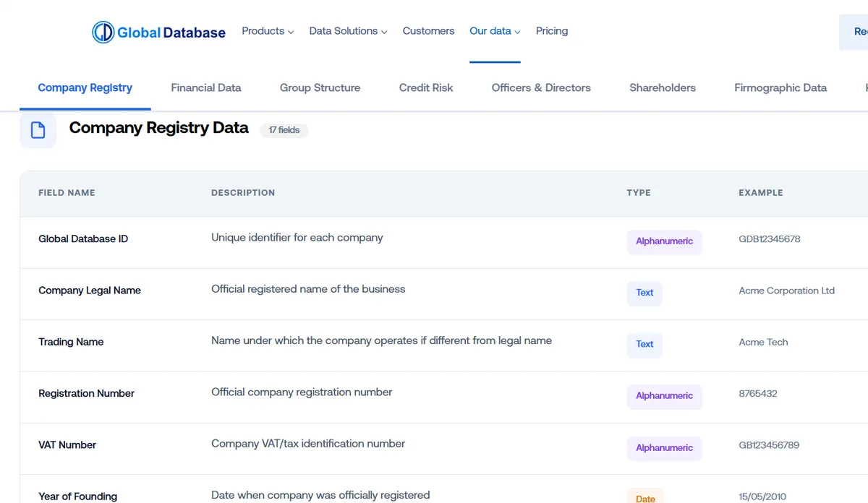Open the Credit Risk tab
Viewport: 868px width, 503px height.
pyautogui.click(x=426, y=87)
